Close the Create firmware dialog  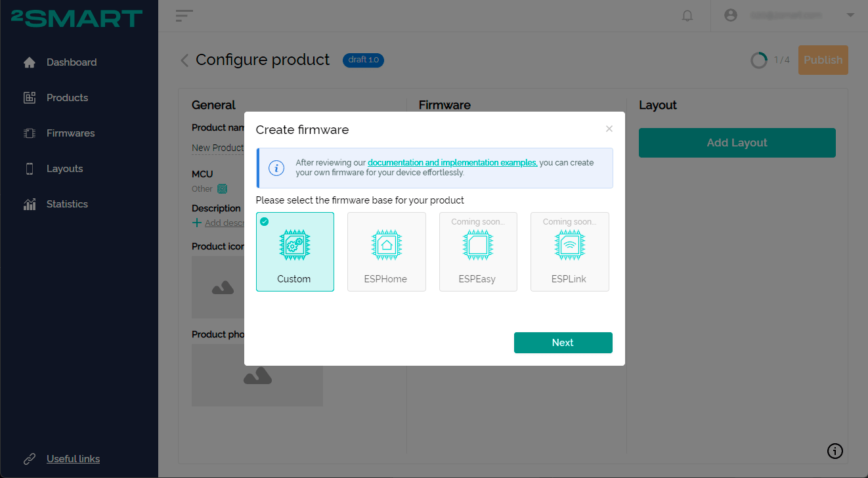coord(609,129)
